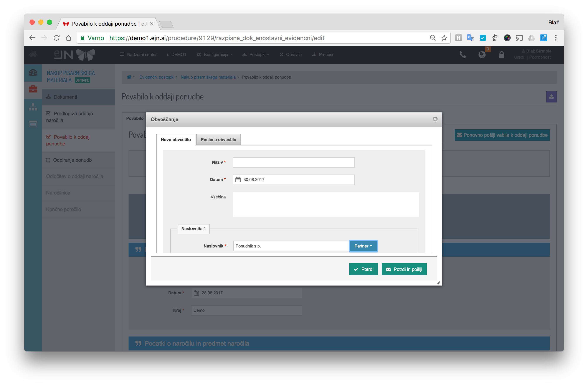Open Odločitev o oddaji naročila item

coord(78,176)
